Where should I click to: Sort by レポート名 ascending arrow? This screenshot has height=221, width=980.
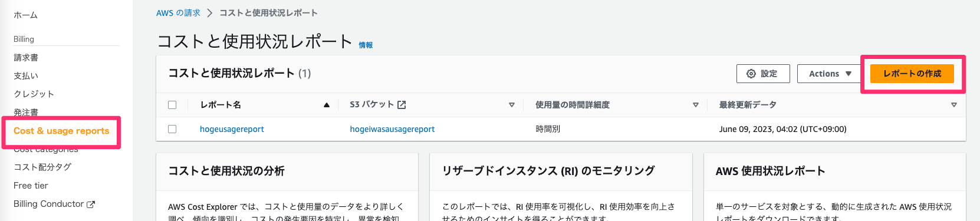[326, 105]
